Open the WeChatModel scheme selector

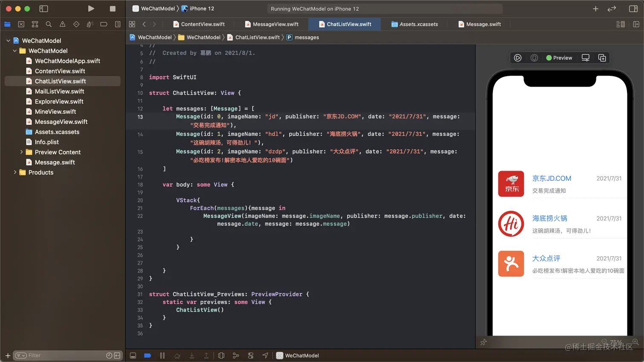(154, 9)
